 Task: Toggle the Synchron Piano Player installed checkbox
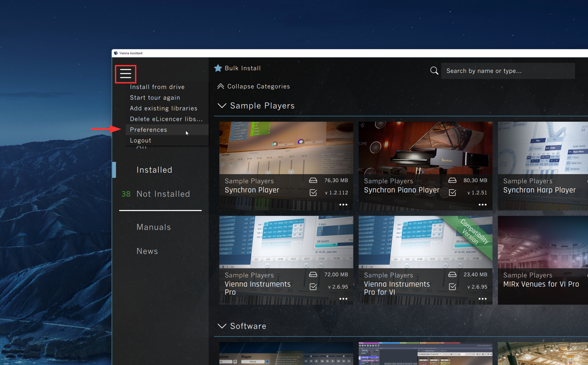pyautogui.click(x=452, y=192)
